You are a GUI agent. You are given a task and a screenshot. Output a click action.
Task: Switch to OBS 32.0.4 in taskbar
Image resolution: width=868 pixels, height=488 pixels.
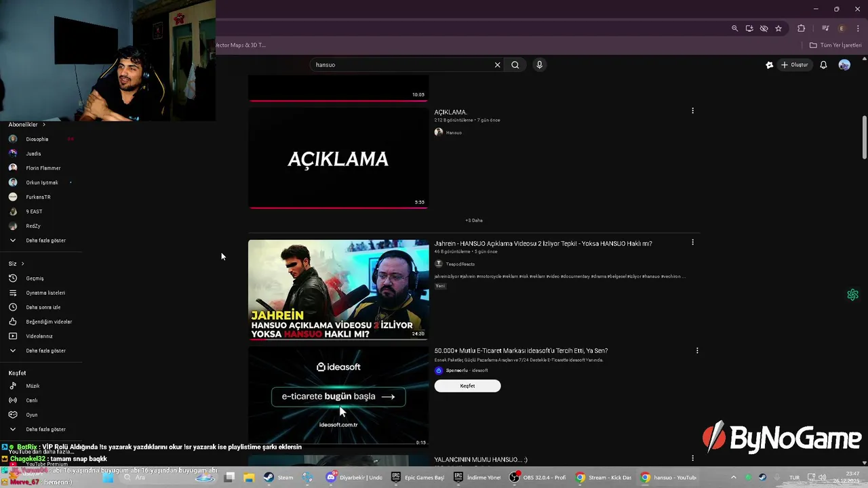(x=538, y=478)
